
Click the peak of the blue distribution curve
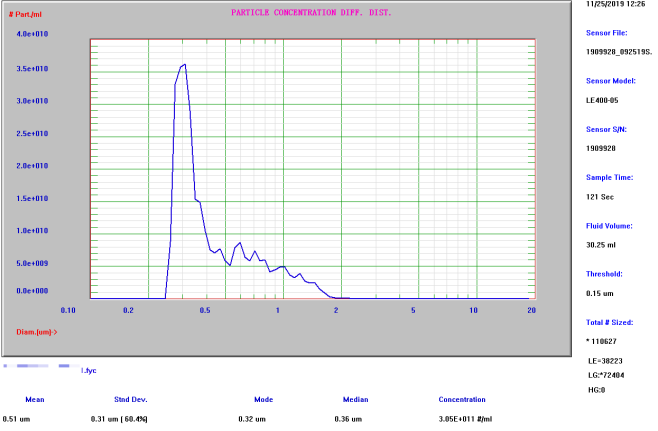pos(184,65)
